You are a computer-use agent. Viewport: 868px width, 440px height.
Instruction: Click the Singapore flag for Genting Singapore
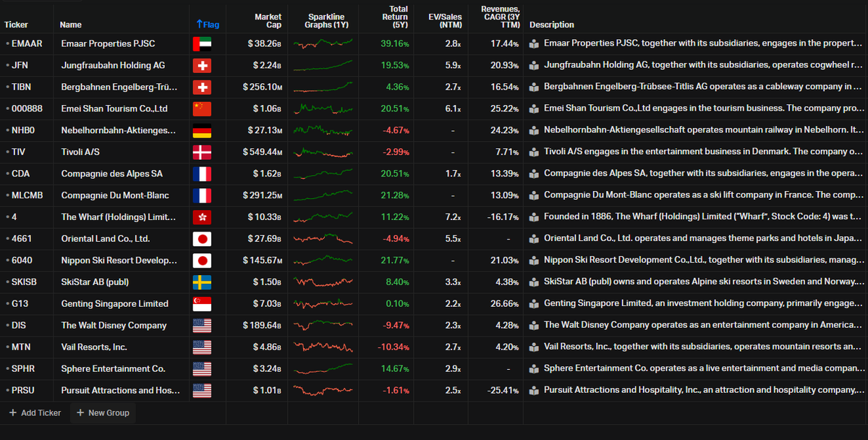(x=202, y=304)
